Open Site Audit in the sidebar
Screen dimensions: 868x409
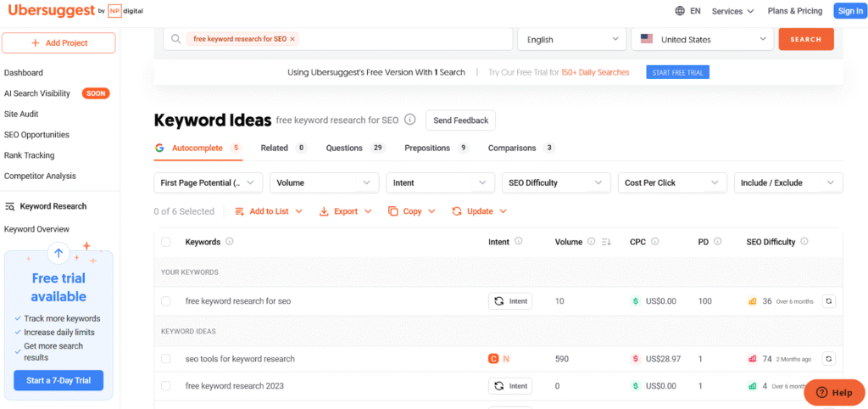21,114
